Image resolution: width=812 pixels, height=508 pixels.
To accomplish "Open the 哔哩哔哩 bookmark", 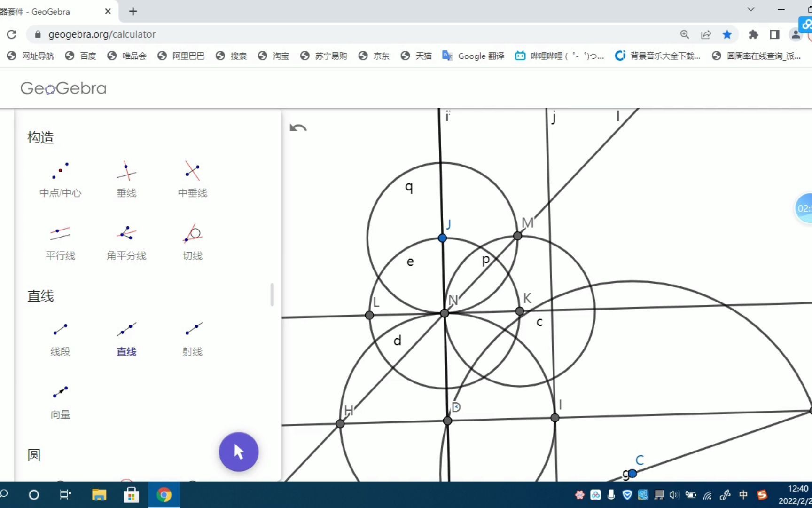I will pyautogui.click(x=559, y=56).
